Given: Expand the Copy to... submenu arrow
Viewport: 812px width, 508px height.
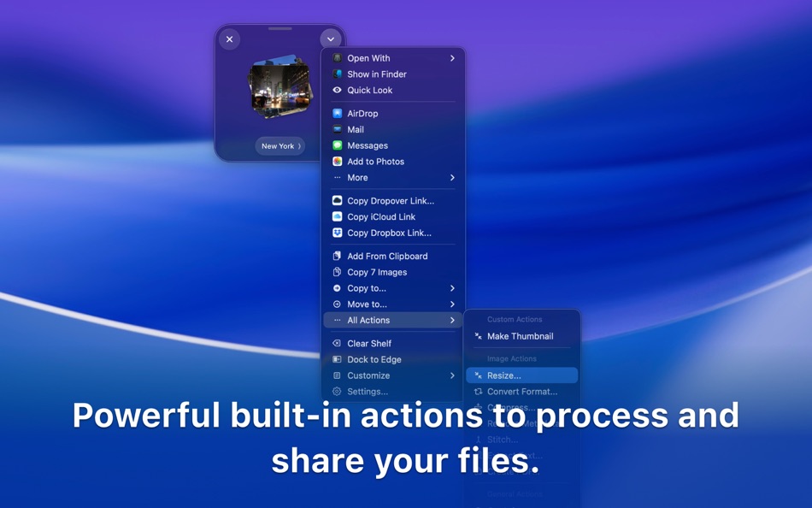Looking at the screenshot, I should (452, 288).
